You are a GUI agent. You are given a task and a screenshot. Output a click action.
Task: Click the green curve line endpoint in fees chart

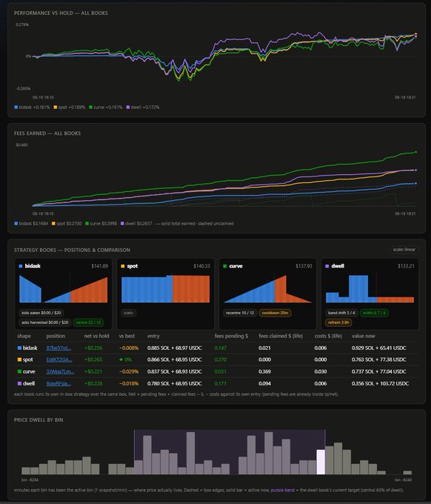click(x=416, y=152)
